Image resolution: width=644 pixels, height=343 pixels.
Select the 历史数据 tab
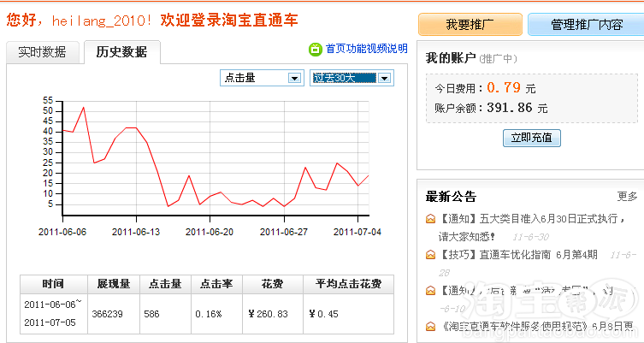click(x=122, y=52)
